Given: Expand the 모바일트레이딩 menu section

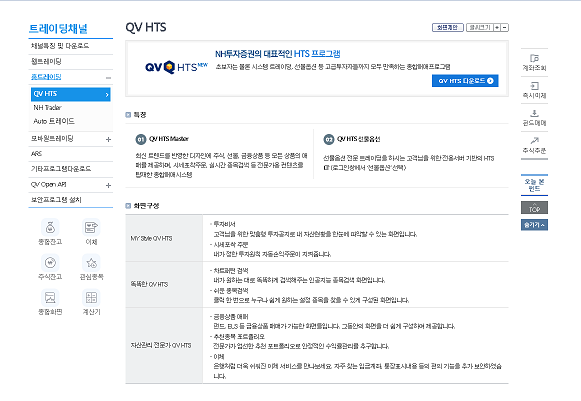Looking at the screenshot, I should coord(108,139).
